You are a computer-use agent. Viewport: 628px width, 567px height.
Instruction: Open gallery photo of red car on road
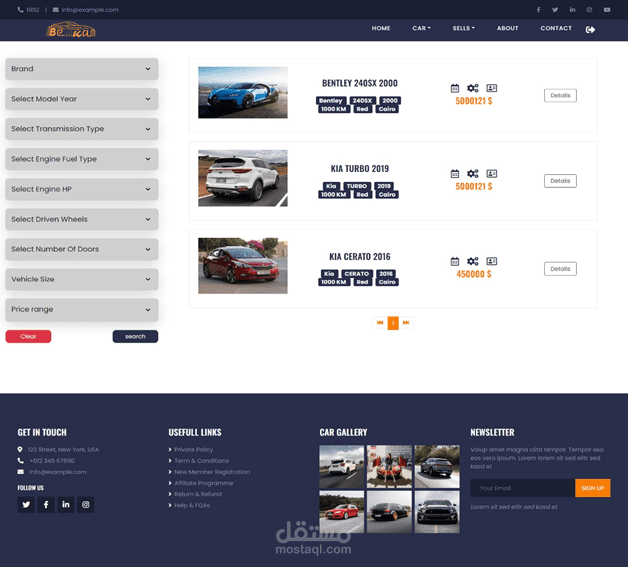point(342,512)
